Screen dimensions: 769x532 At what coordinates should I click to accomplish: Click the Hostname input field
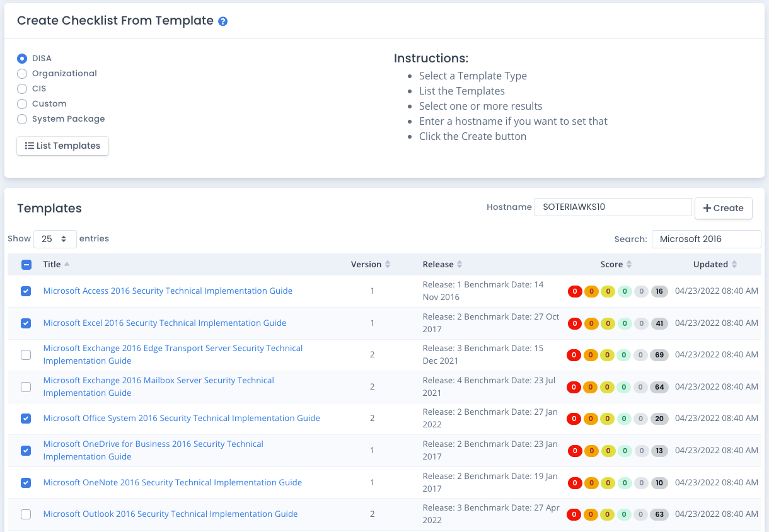tap(613, 207)
